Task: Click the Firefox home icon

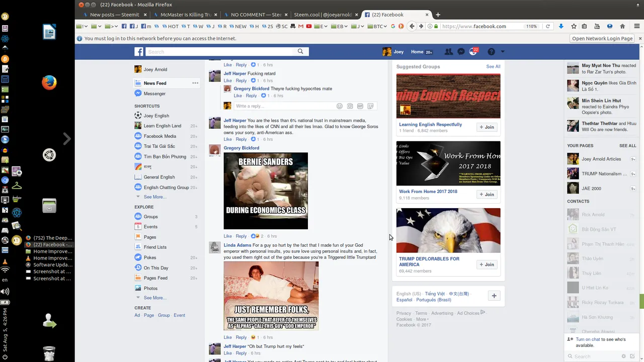Action: pyautogui.click(x=622, y=26)
